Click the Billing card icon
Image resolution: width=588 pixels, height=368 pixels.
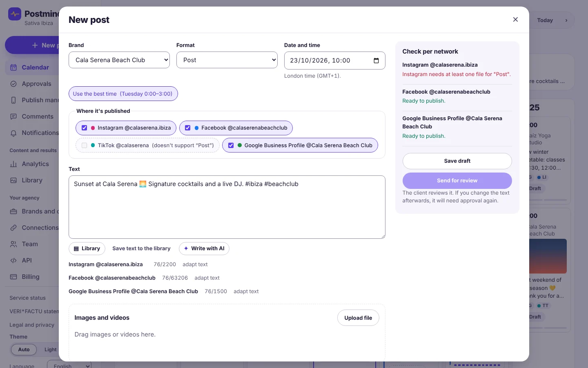tap(13, 277)
